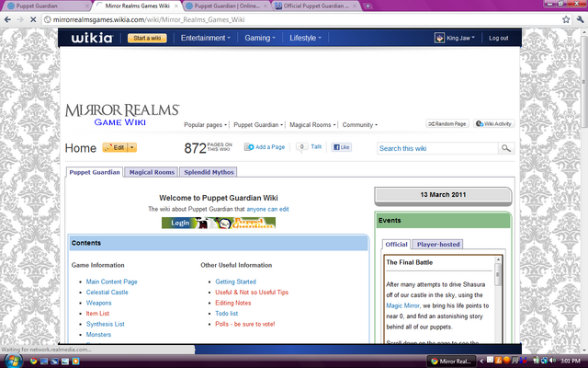Click Mirror Real... taskbar button
Viewport: 588px width, 368px height.
click(451, 362)
